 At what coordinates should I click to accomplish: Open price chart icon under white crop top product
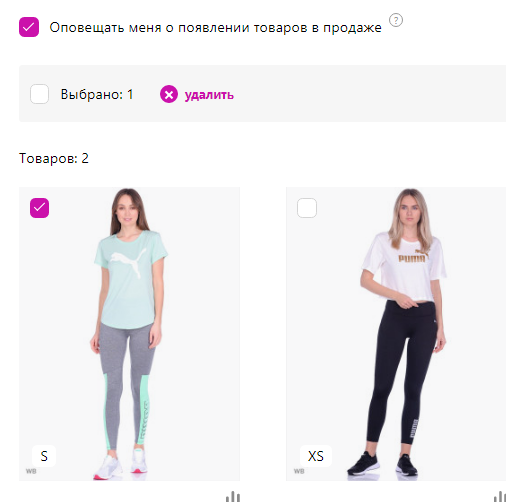pyautogui.click(x=499, y=496)
